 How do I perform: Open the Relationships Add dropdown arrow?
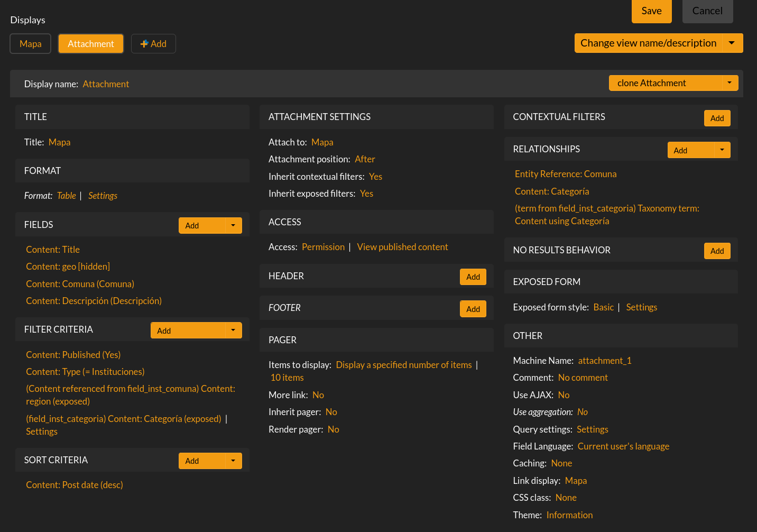pyautogui.click(x=722, y=150)
